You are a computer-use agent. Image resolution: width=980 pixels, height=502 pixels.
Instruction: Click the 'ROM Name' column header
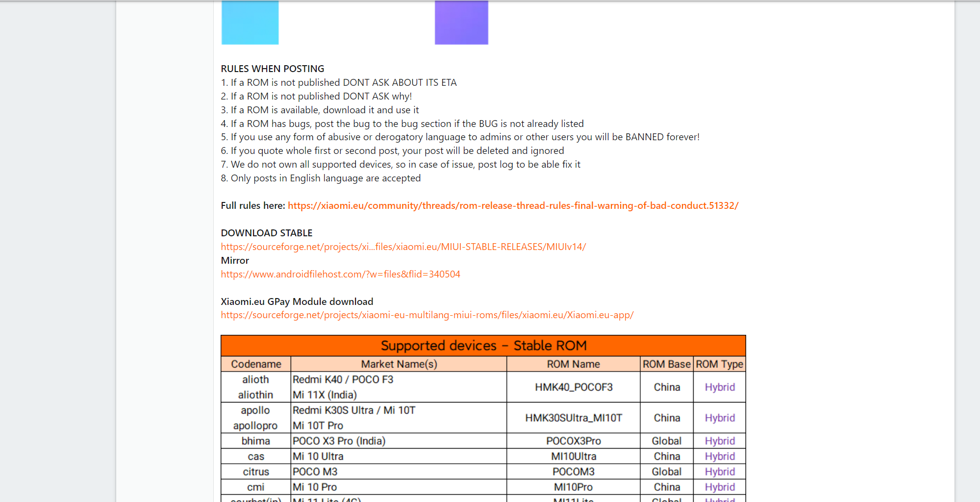(x=574, y=364)
